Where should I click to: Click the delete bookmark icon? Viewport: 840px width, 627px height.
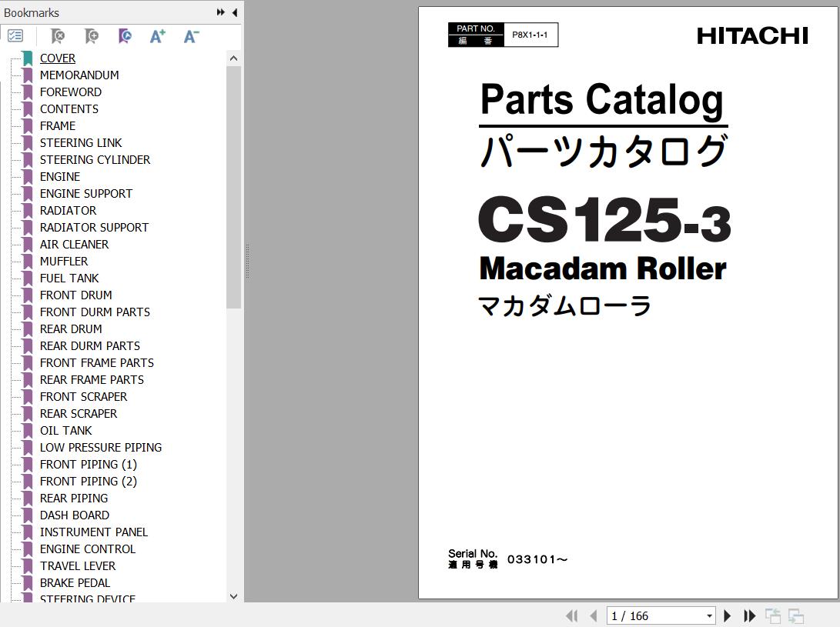[x=58, y=36]
